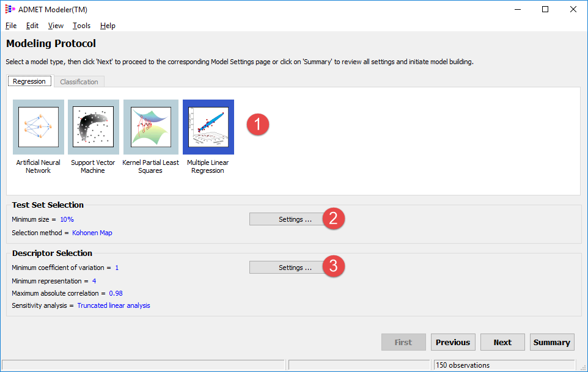Open the Summary page

coord(552,342)
